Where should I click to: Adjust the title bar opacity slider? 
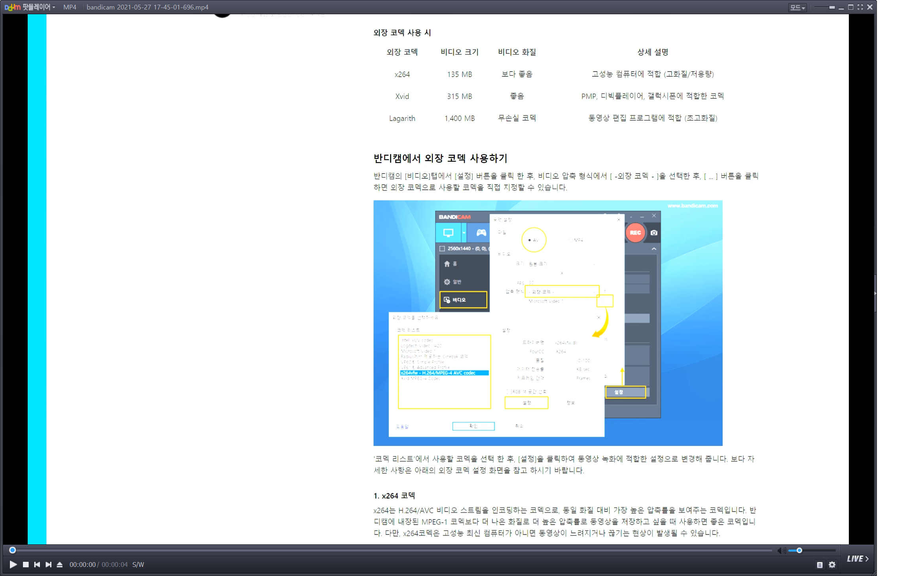(824, 7)
